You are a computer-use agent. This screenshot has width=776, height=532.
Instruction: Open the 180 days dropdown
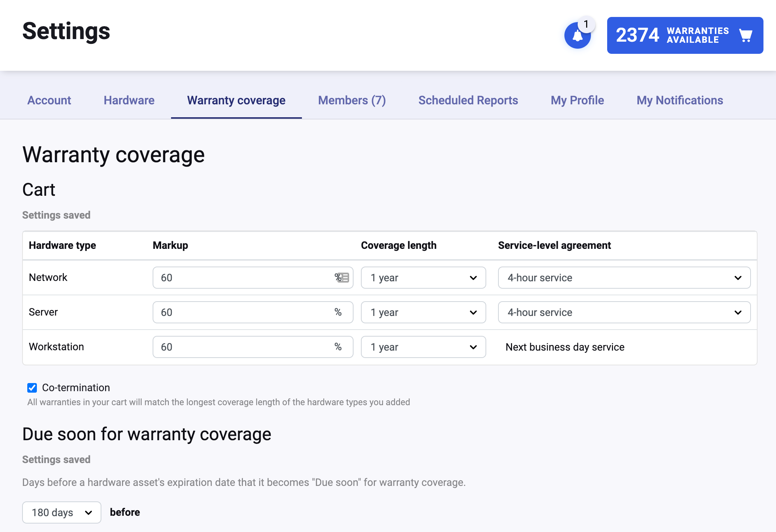[62, 512]
